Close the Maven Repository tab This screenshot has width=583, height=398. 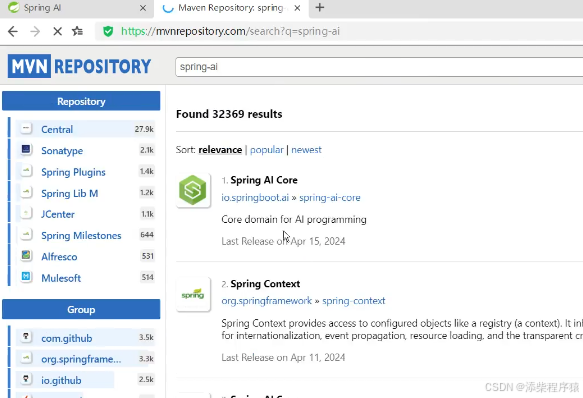pos(297,8)
